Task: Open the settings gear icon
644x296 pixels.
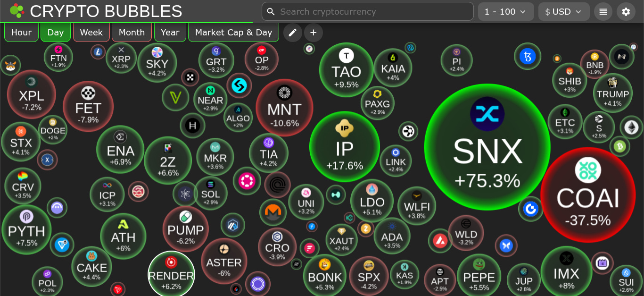Action: pyautogui.click(x=626, y=12)
